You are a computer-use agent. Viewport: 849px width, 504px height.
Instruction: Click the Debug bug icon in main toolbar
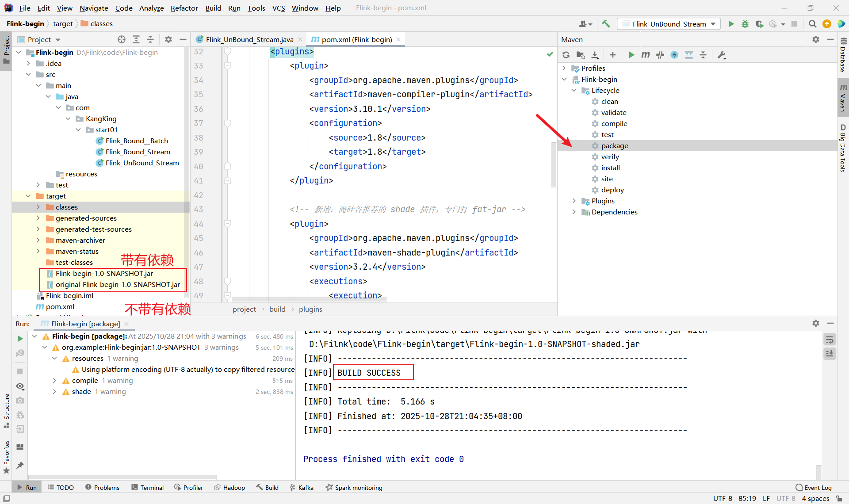point(745,24)
